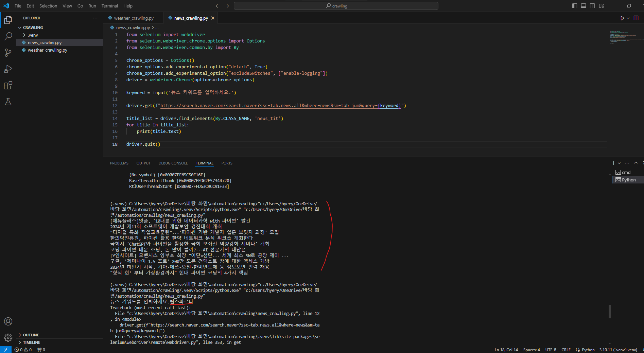
Task: Open the run options dropdown arrow
Action: point(628,18)
